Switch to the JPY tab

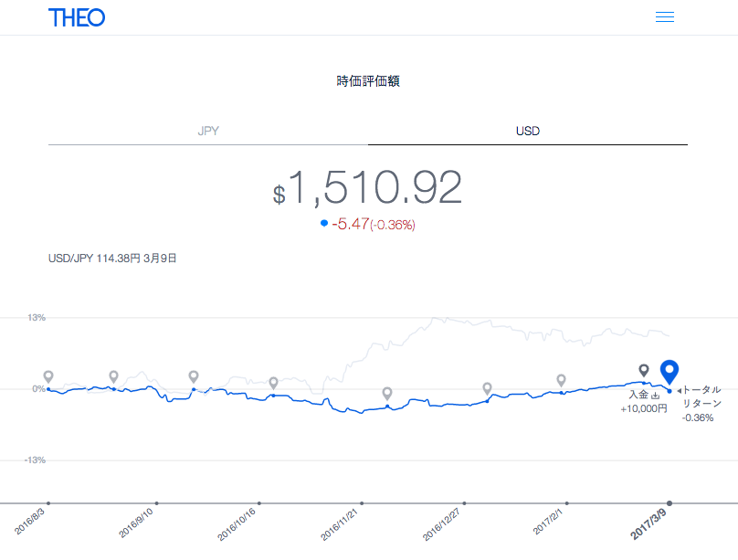[x=208, y=131]
